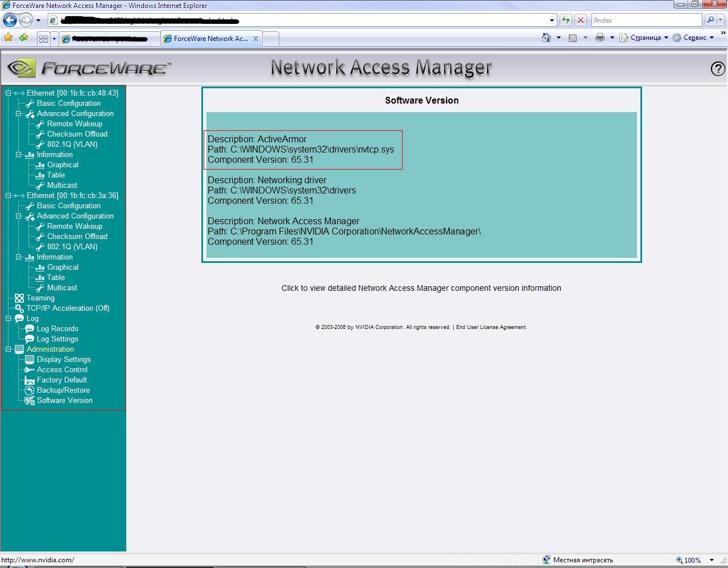Image resolution: width=728 pixels, height=568 pixels.
Task: Open Remote Wakeup under first Ethernet
Action: click(75, 124)
